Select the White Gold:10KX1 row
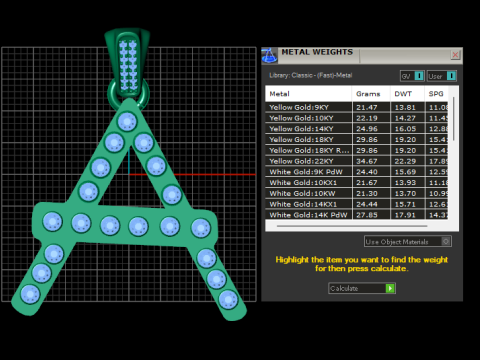The image size is (480, 360). (357, 183)
